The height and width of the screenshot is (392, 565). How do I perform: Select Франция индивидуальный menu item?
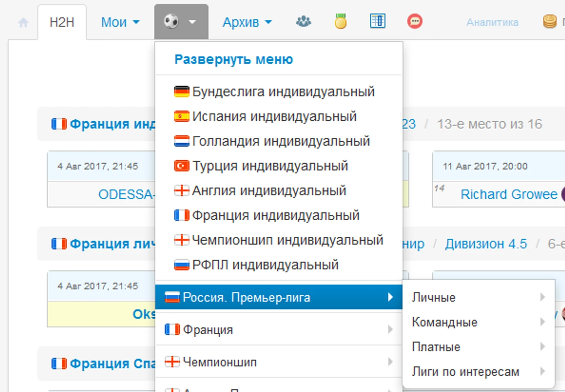coord(267,216)
